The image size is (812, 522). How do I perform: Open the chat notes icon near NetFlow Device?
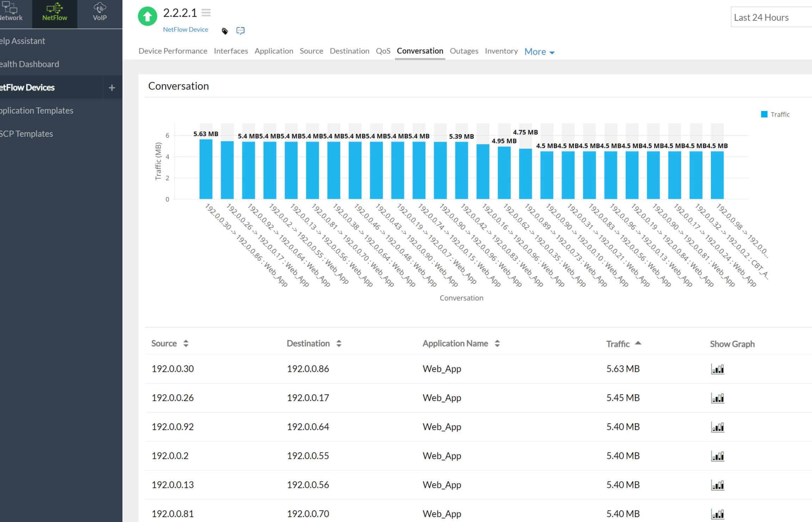(240, 31)
